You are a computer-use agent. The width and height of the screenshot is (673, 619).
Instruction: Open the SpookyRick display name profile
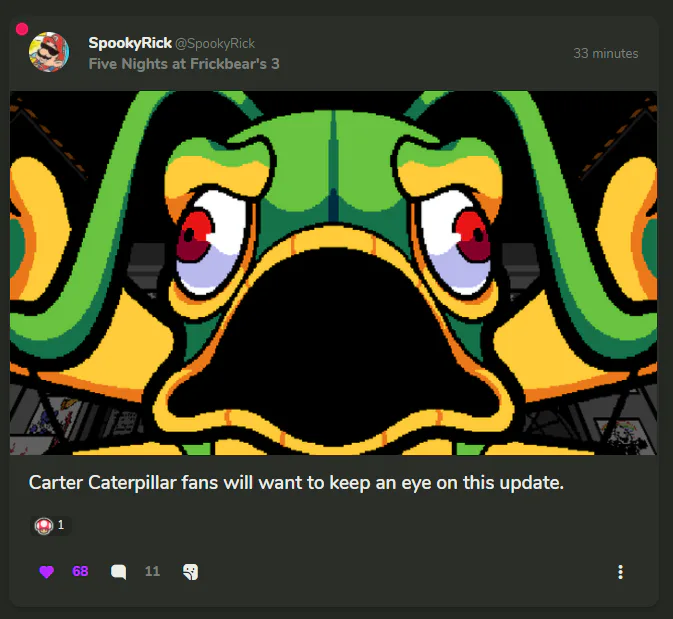tap(130, 43)
